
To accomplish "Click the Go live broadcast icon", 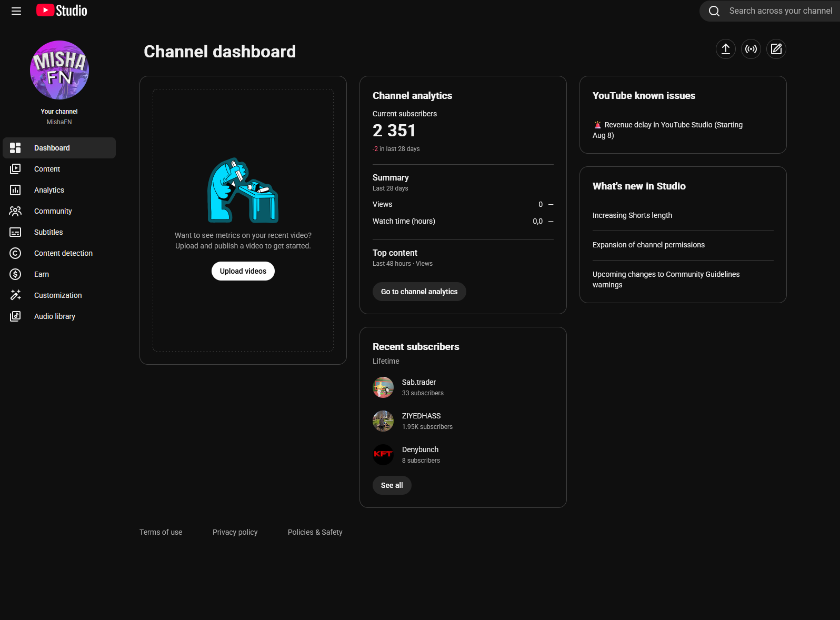I will tap(751, 49).
